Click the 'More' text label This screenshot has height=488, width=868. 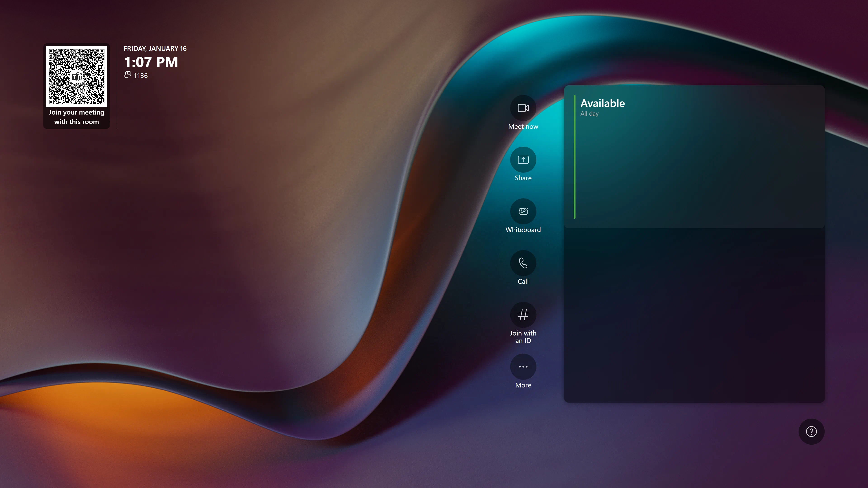pyautogui.click(x=523, y=385)
